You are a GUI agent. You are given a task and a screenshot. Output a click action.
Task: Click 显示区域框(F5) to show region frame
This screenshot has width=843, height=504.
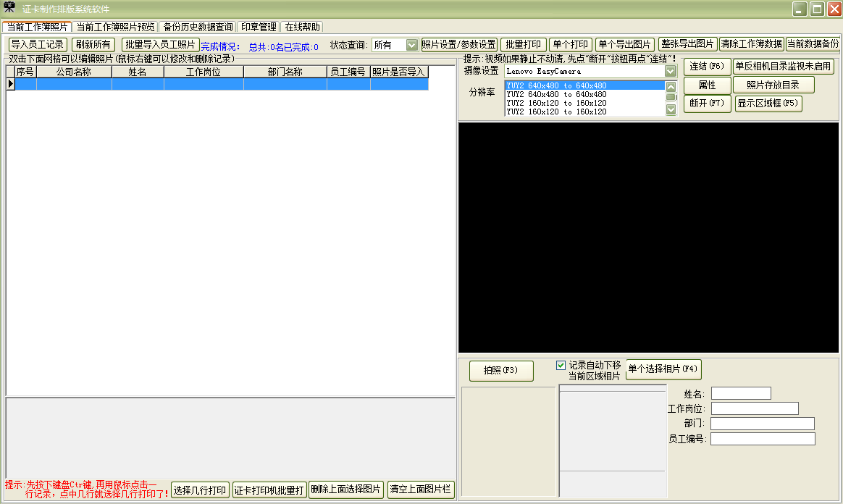coord(768,104)
